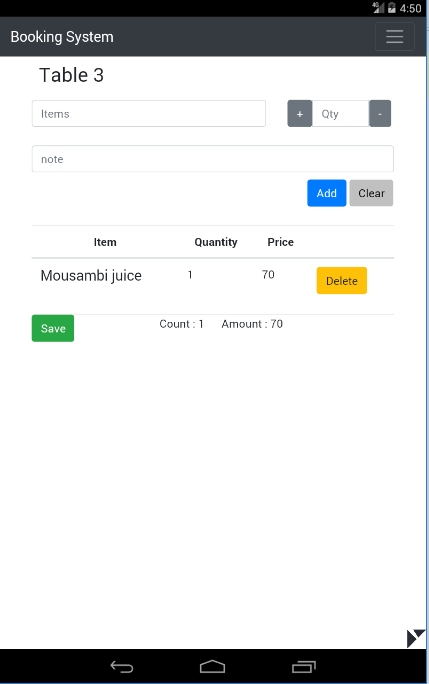
Task: Open the recent apps overview icon
Action: pos(304,667)
